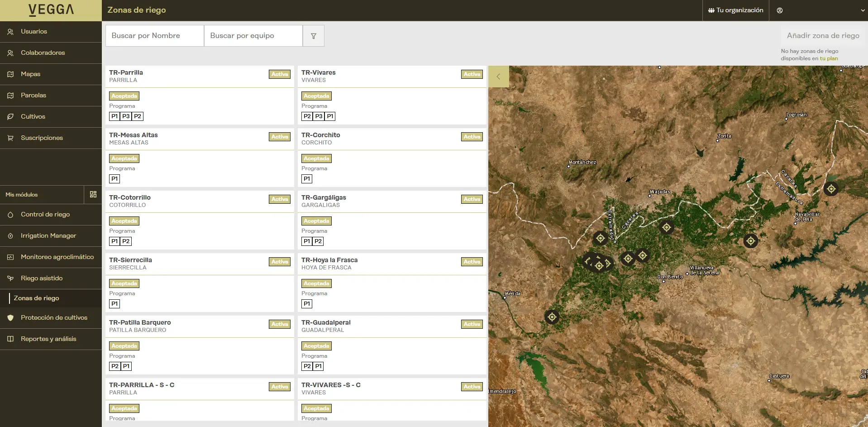Open Control de riego module

51,215
